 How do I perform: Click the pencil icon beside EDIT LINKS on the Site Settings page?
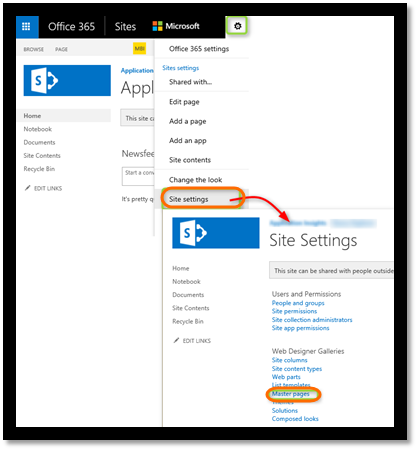click(x=176, y=340)
